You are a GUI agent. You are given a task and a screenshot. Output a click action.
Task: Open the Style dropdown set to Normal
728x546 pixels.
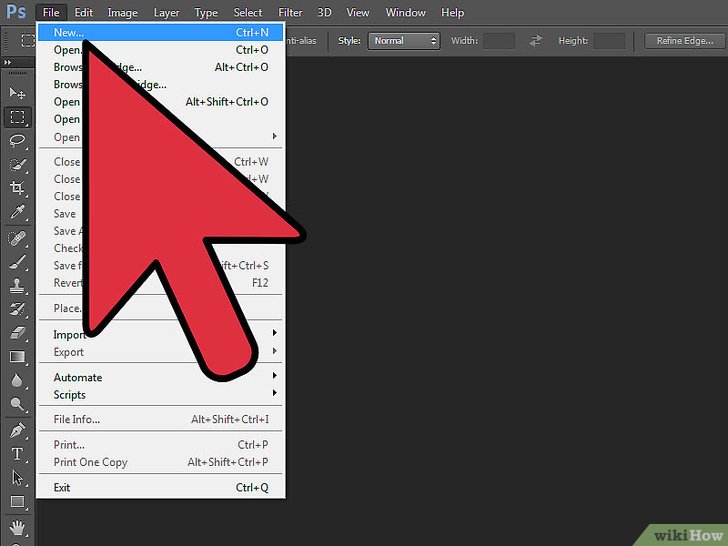click(x=403, y=41)
